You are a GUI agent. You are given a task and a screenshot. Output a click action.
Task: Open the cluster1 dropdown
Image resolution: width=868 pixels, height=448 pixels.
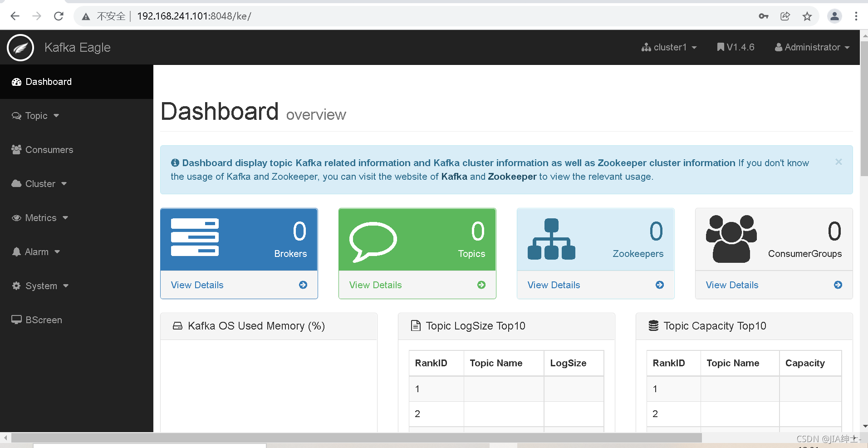click(669, 47)
